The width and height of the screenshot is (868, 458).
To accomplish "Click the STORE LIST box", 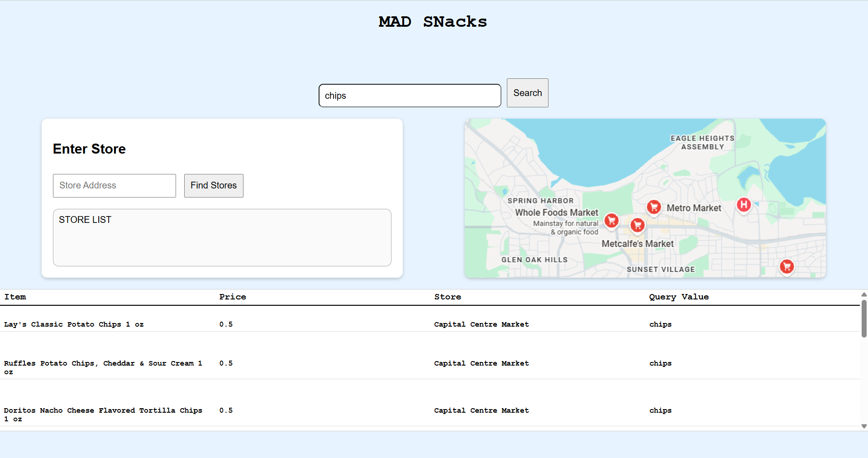I will click(x=222, y=237).
